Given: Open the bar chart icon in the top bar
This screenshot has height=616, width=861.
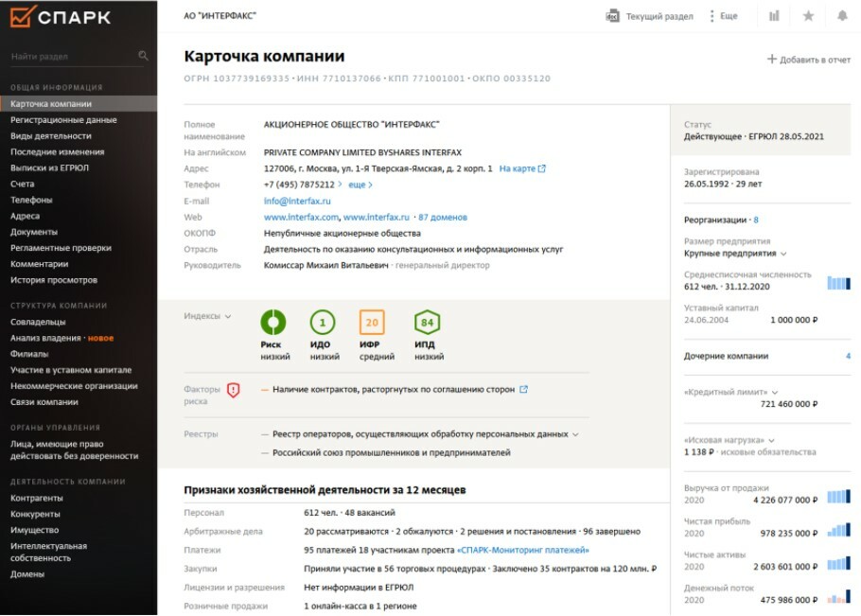Looking at the screenshot, I should point(774,16).
